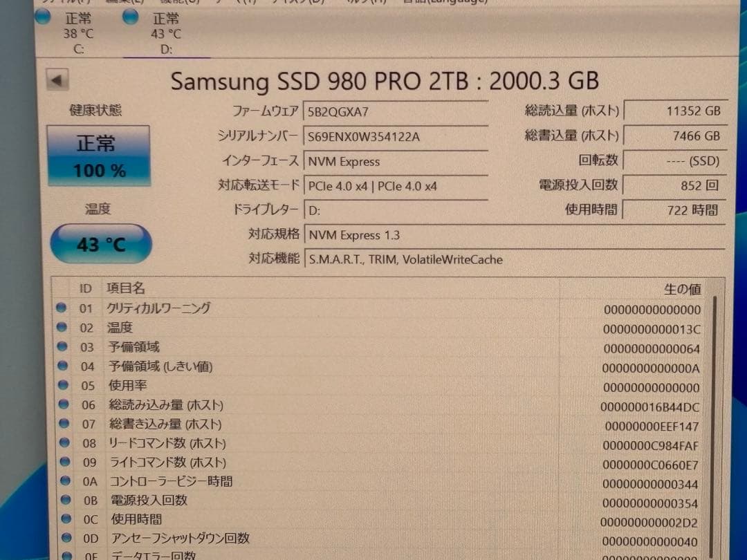This screenshot has width=747, height=560.
Task: Click status dot for attribute 08
Action: pos(64,442)
